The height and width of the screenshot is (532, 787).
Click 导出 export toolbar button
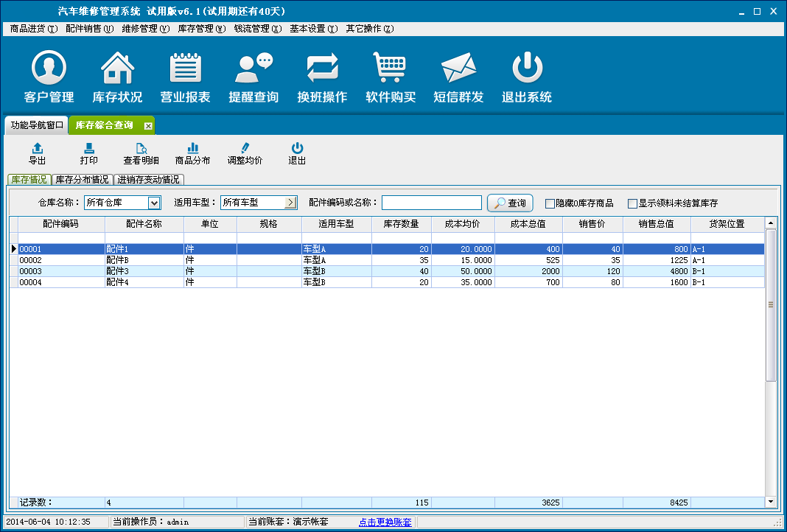tap(37, 153)
